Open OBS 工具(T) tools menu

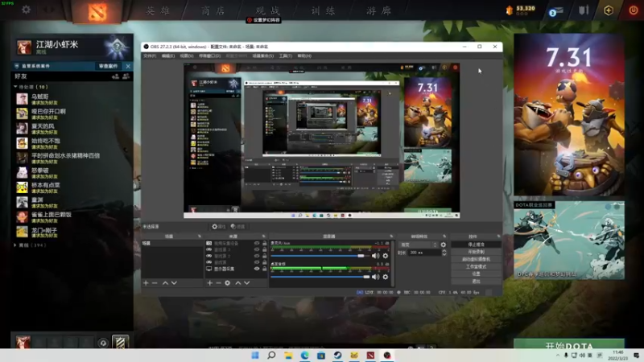pos(286,56)
